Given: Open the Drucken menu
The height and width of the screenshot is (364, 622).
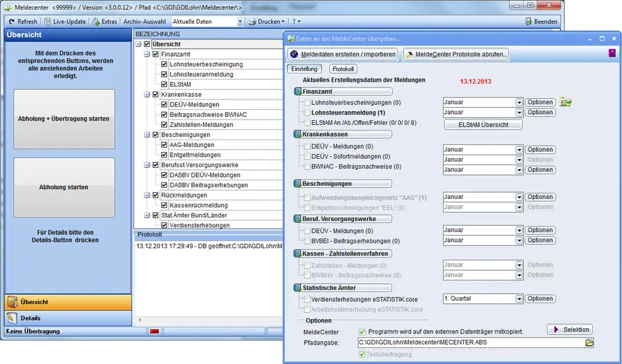Looking at the screenshot, I should (268, 21).
